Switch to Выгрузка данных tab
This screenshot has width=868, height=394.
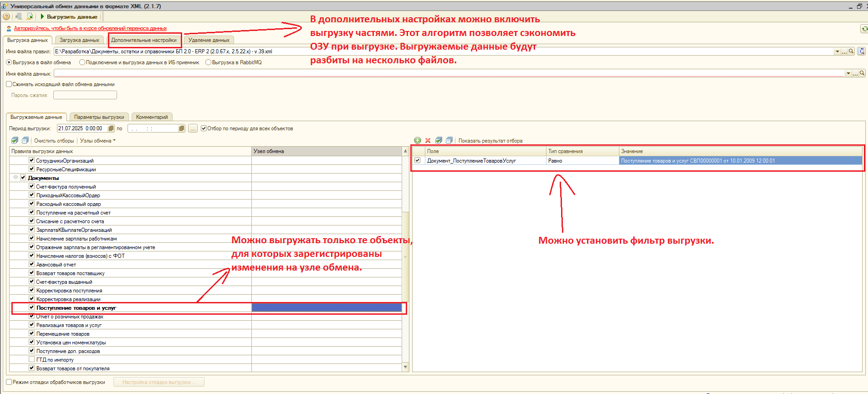(x=27, y=40)
